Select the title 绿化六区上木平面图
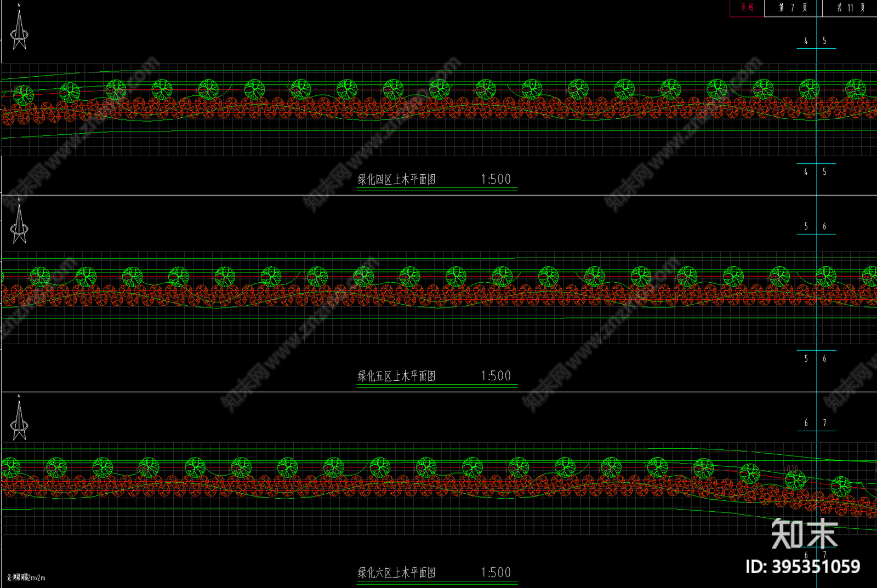This screenshot has width=877, height=588. (397, 573)
